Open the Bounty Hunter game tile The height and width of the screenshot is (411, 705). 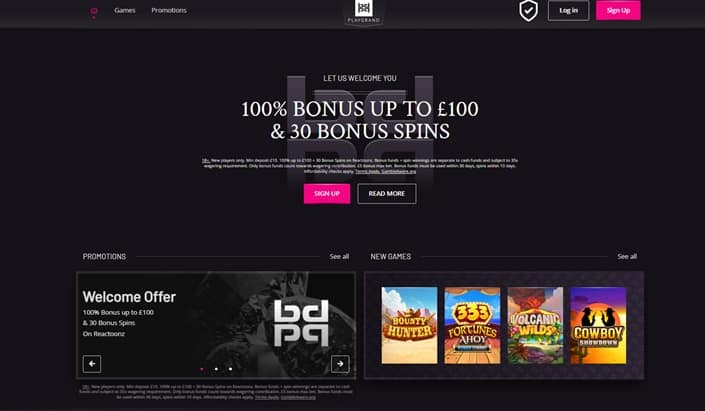tap(409, 325)
